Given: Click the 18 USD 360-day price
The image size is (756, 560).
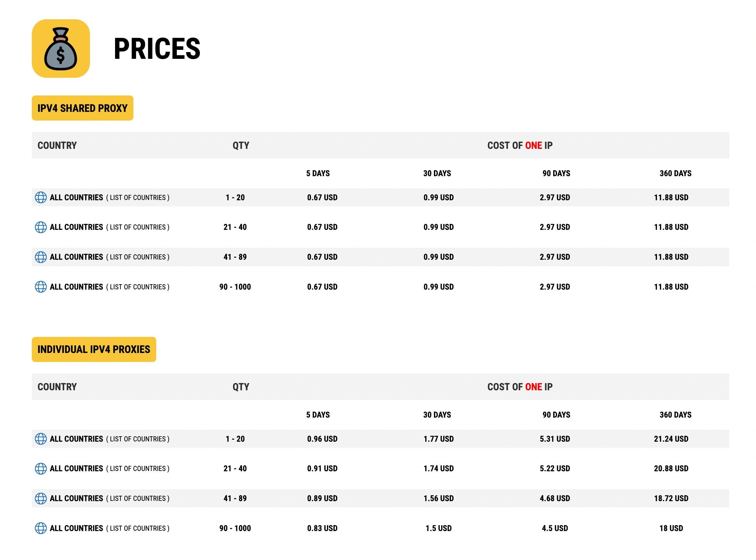Looking at the screenshot, I should coord(671,528).
